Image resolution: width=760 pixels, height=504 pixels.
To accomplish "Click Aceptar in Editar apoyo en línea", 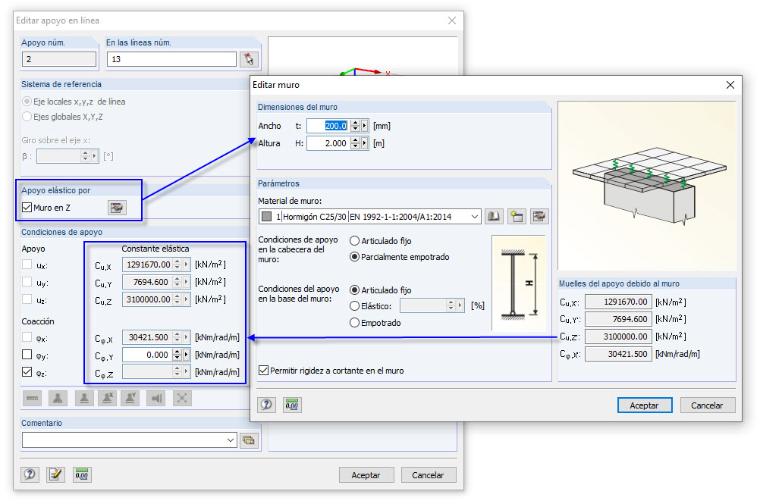I will [366, 475].
